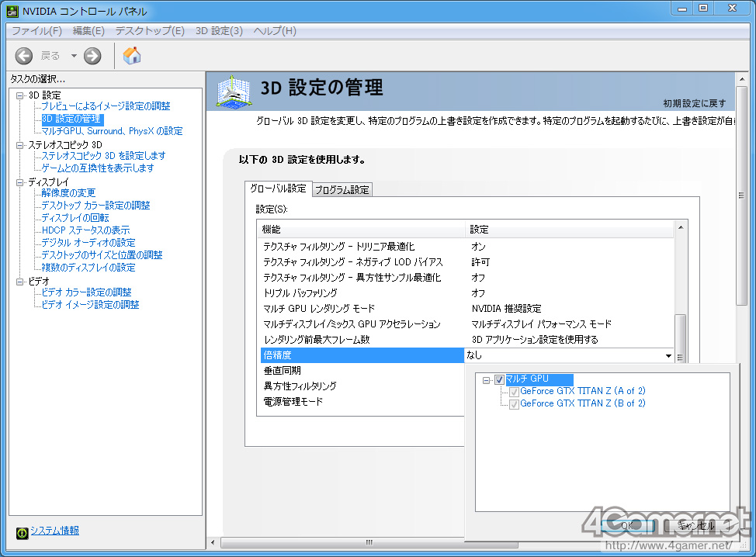Toggle the GeForce GTX TITAN Z (A of 2) checkbox
The height and width of the screenshot is (557, 756).
pos(514,392)
